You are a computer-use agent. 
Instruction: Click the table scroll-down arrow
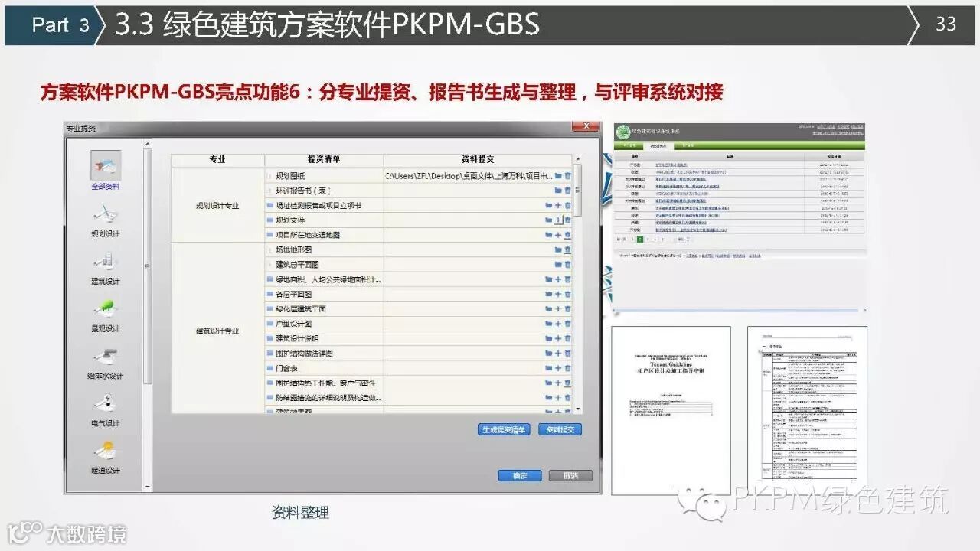click(577, 409)
